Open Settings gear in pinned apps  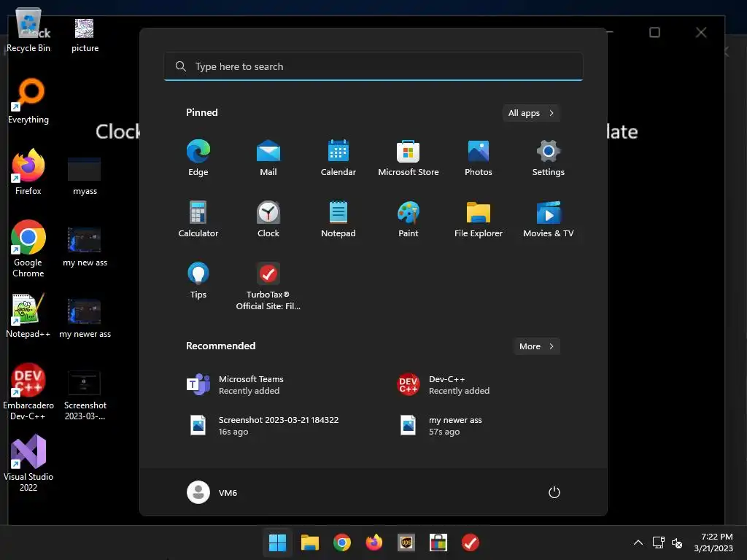pyautogui.click(x=549, y=157)
